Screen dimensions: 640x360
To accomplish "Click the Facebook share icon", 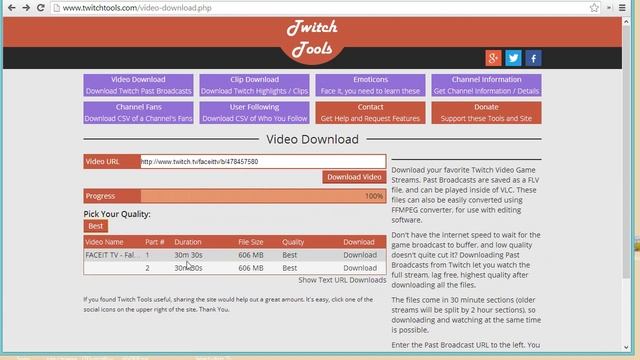I will (x=533, y=58).
